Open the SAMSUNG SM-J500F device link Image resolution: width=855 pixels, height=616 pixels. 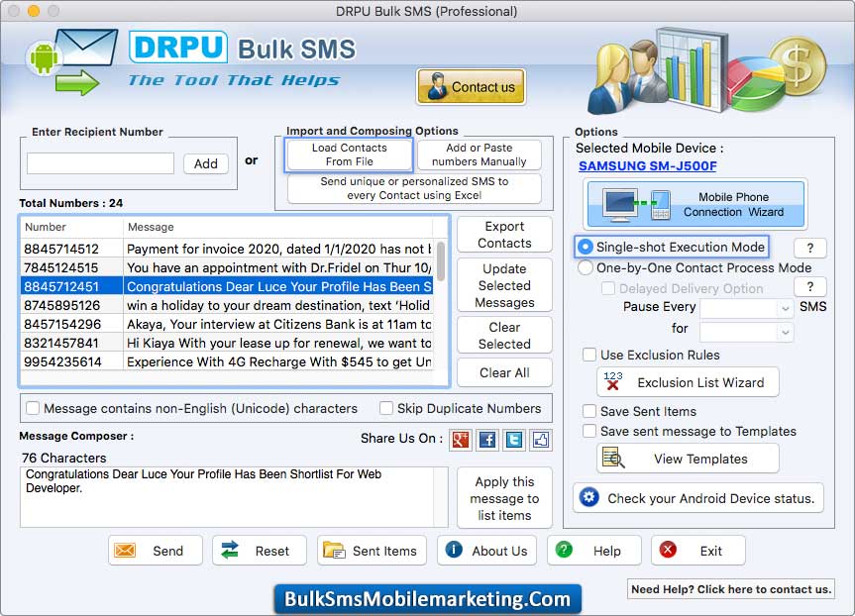[647, 166]
